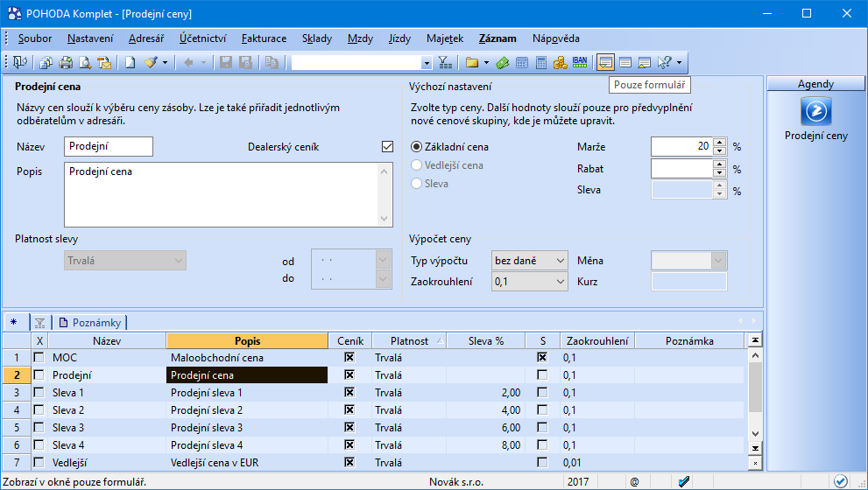This screenshot has height=490, width=868.
Task: Toggle the Pouze formulář view icon
Action: coord(605,62)
